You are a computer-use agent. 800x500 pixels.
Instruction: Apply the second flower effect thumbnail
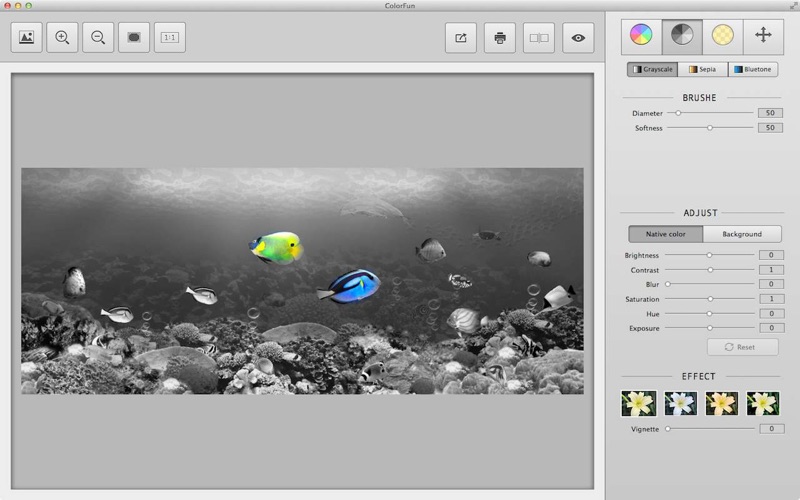[x=681, y=404]
